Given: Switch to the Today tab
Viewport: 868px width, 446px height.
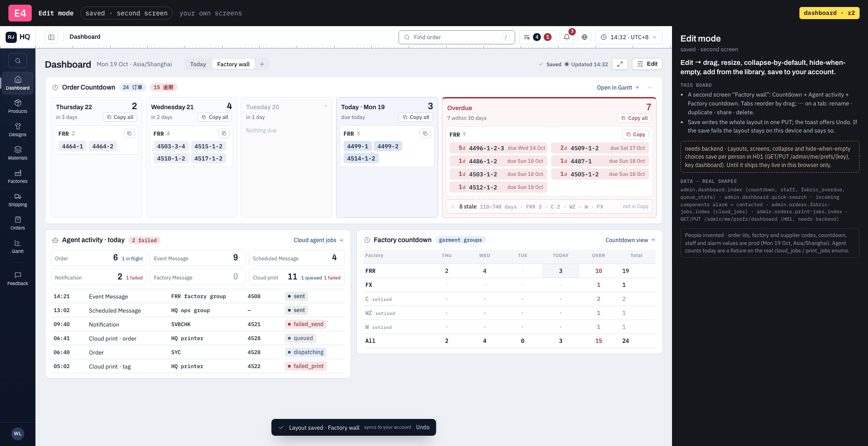Looking at the screenshot, I should tap(198, 64).
